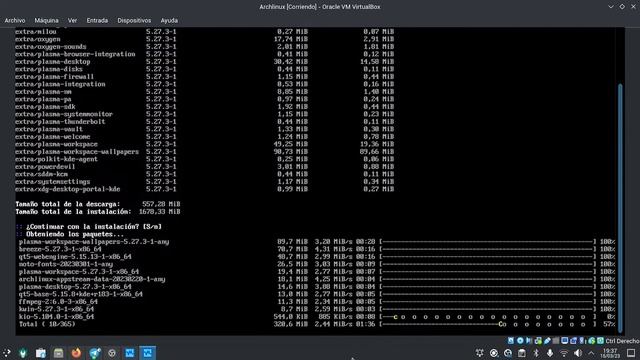The image size is (640, 360).
Task: Click the VirtualBox network adapter indicator
Action: coord(538,340)
